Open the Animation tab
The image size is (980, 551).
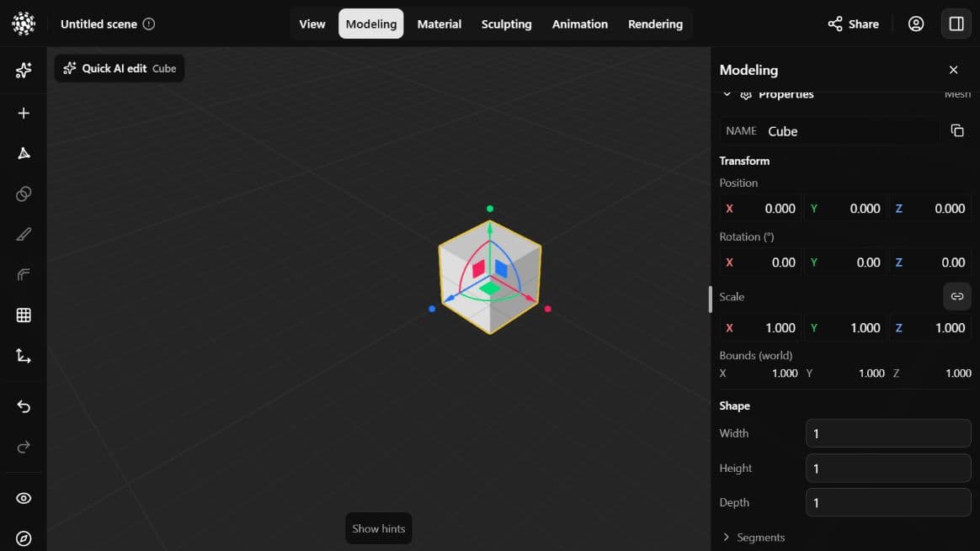click(579, 24)
